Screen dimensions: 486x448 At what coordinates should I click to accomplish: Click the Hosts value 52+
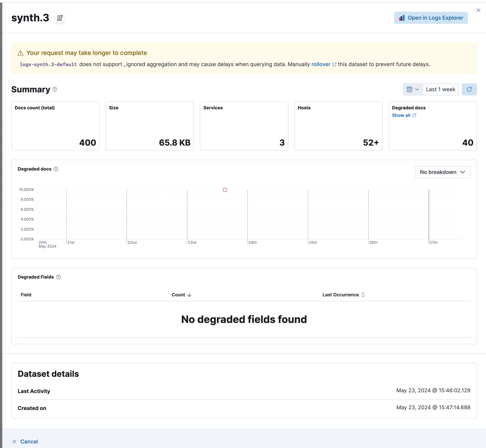click(x=371, y=143)
